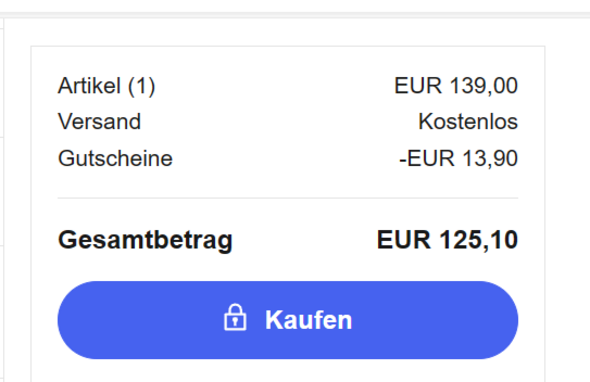Click the padlock icon on Kaufen button
This screenshot has height=382, width=590.
235,317
